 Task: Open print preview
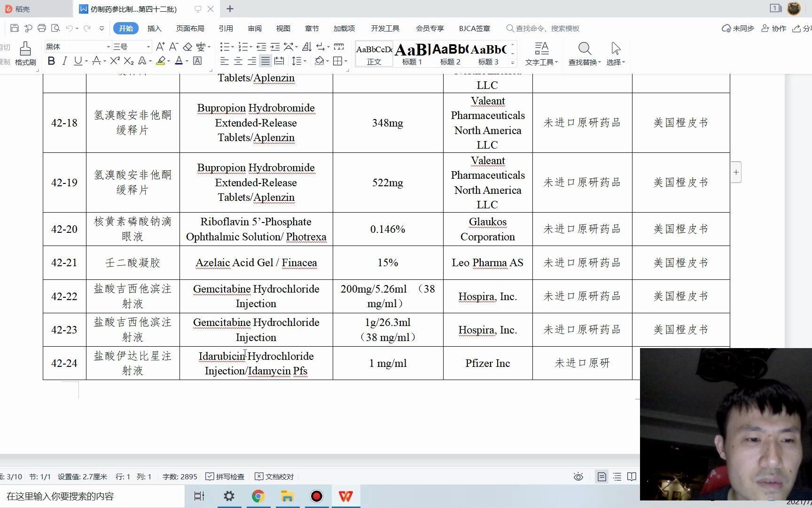55,28
